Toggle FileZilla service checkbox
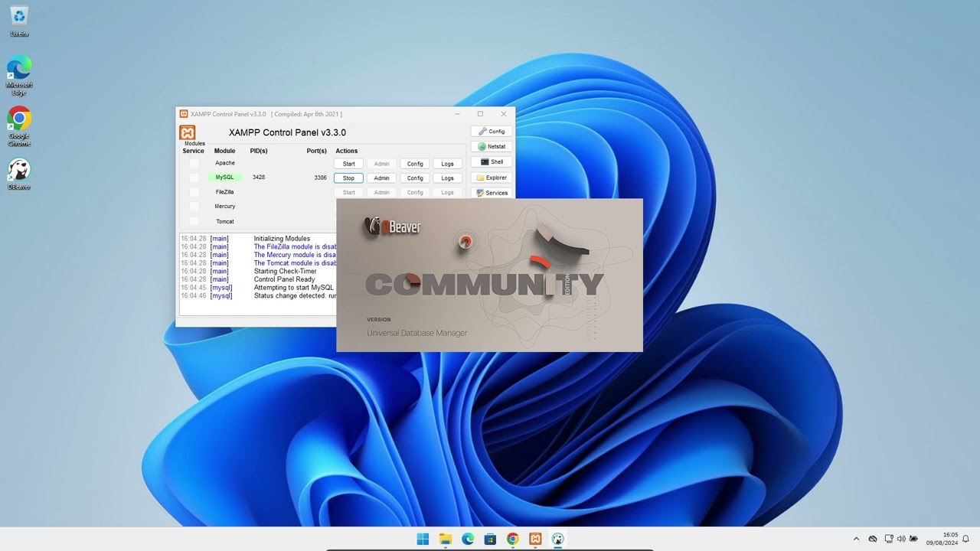Image resolution: width=980 pixels, height=551 pixels. click(194, 192)
